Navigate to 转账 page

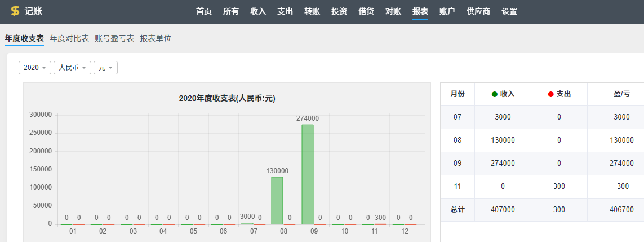coord(312,11)
